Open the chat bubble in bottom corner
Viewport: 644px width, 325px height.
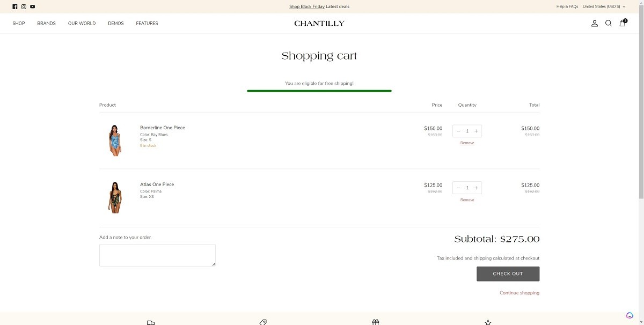[x=629, y=315]
